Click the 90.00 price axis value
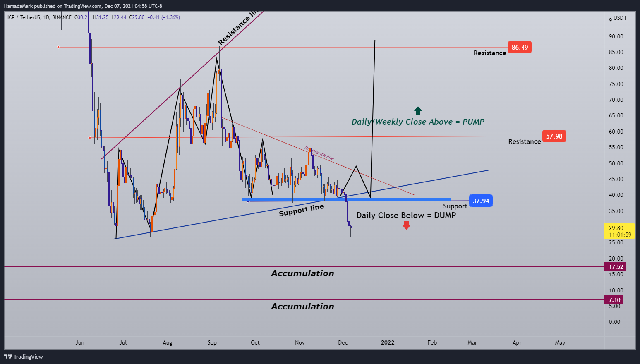640x364 pixels. [x=616, y=36]
